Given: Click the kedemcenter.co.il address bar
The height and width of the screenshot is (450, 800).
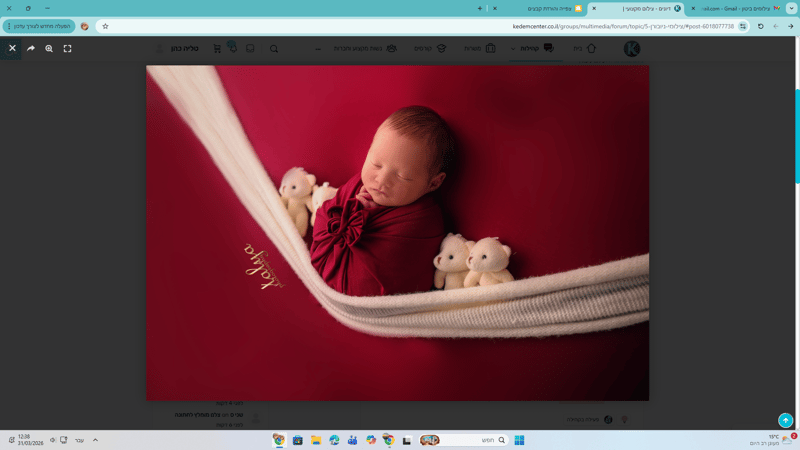Looking at the screenshot, I should click(423, 26).
